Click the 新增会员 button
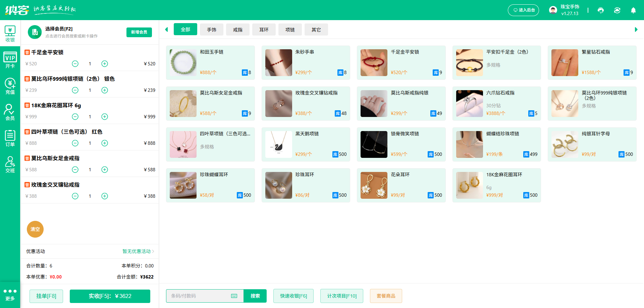 tap(139, 32)
